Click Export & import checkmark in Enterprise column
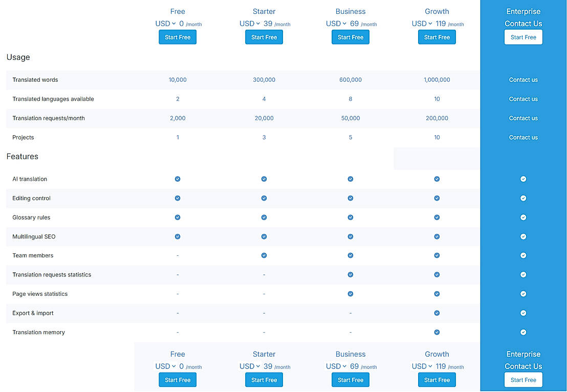Image resolution: width=567 pixels, height=392 pixels. click(x=523, y=313)
